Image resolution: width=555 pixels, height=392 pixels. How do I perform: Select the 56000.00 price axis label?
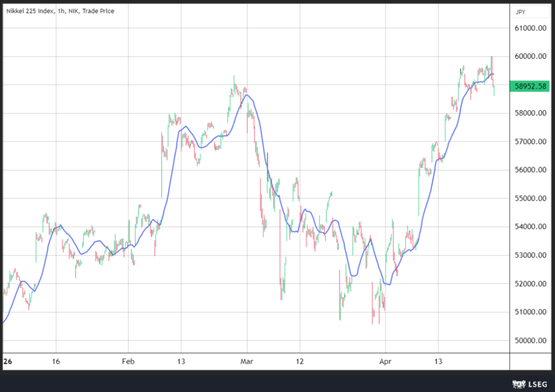tap(531, 170)
